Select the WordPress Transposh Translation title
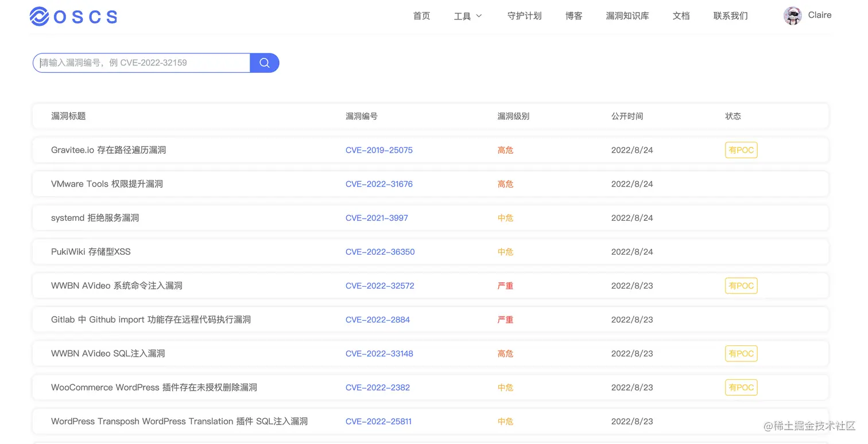This screenshot has width=868, height=444. coord(179,421)
